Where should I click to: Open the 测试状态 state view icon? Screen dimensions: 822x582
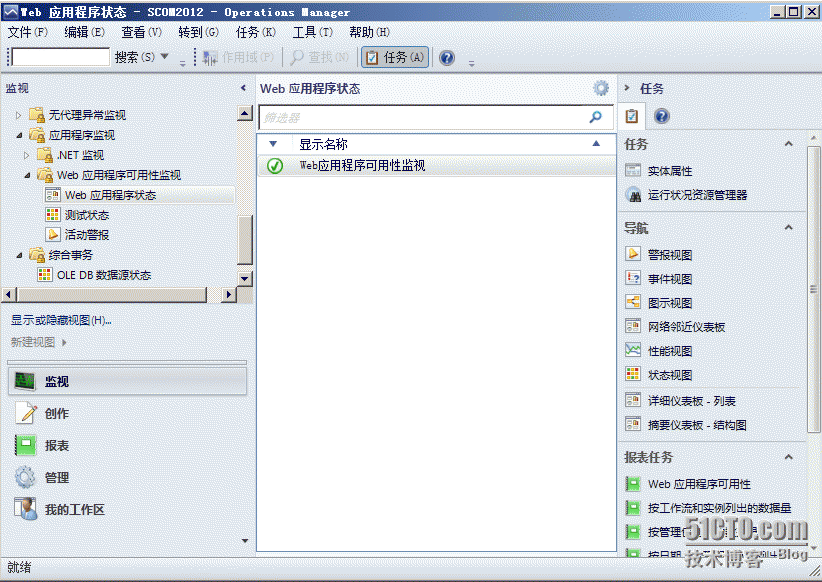point(53,214)
